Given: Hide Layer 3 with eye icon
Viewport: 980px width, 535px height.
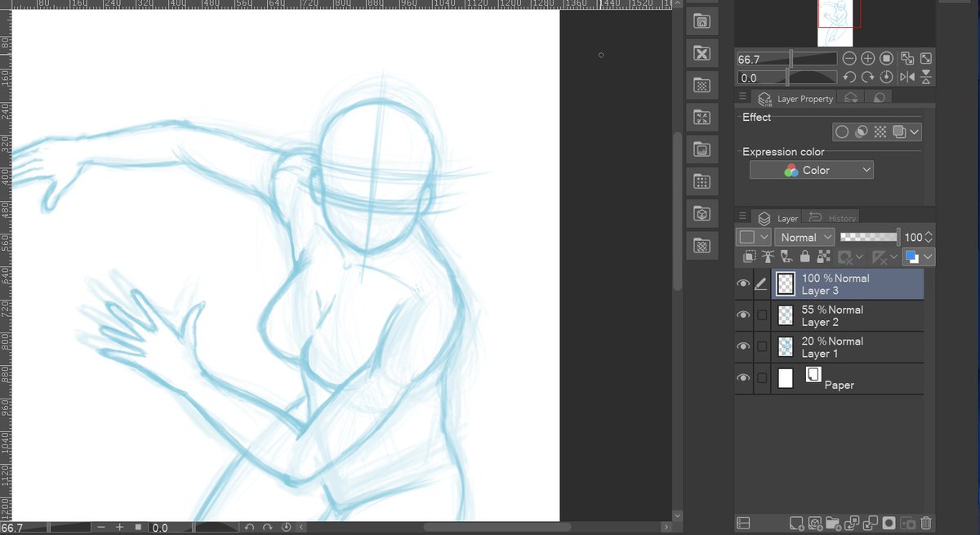Looking at the screenshot, I should 743,284.
